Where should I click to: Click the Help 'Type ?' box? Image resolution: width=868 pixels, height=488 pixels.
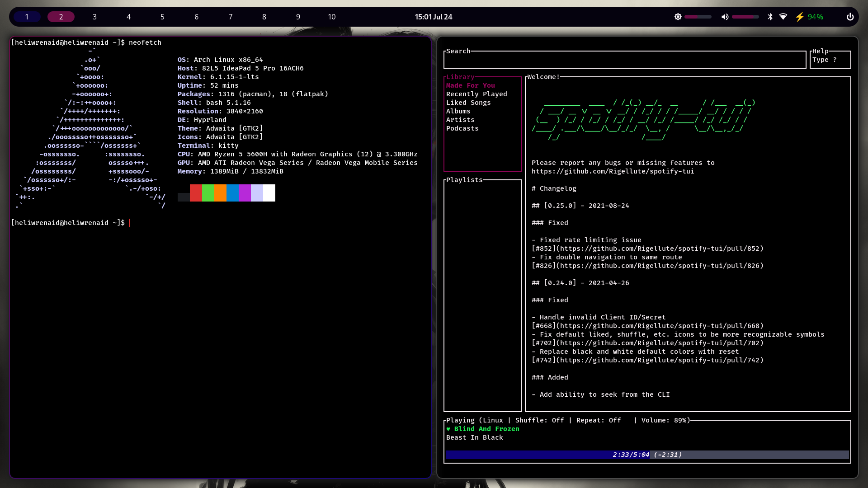[x=830, y=60]
